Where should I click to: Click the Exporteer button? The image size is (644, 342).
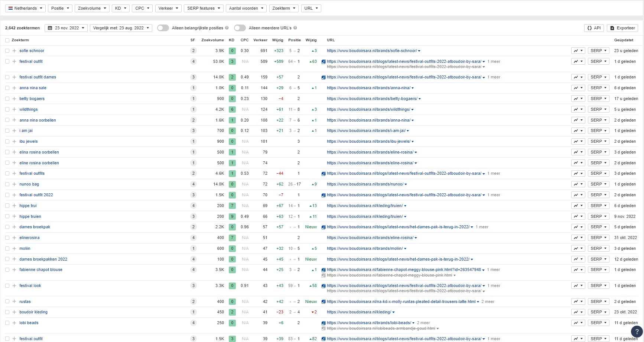(x=622, y=28)
